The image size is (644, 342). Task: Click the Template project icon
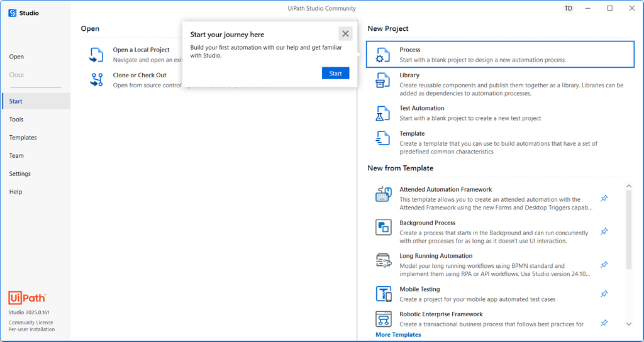tap(383, 138)
